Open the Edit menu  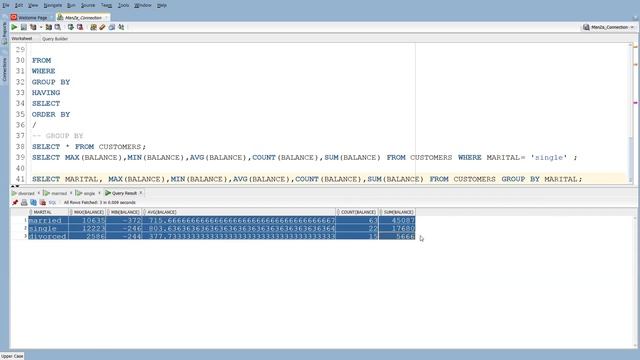click(x=19, y=5)
